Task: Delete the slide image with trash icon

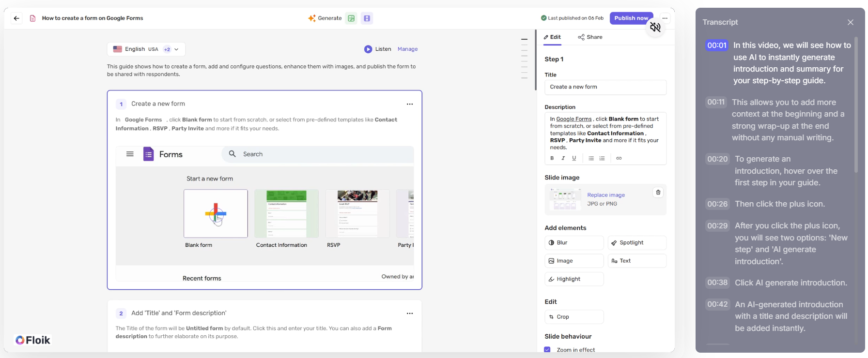Action: click(x=658, y=193)
